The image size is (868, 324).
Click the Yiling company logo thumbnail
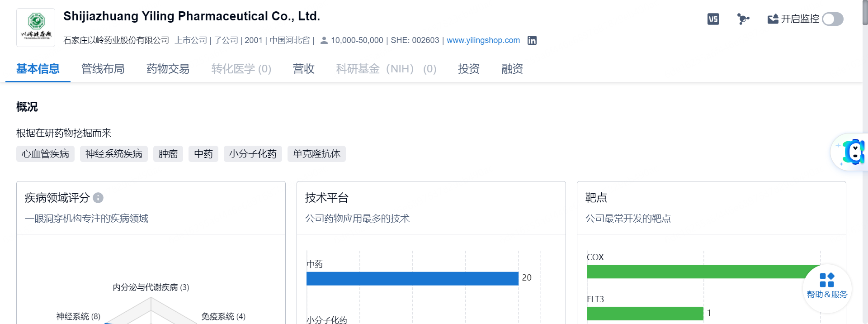point(36,28)
